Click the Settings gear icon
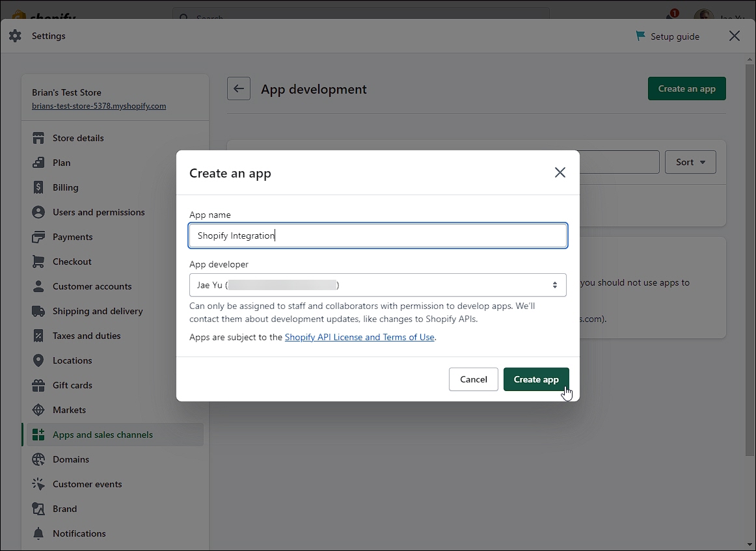Screen dimensions: 756x551 click(15, 36)
